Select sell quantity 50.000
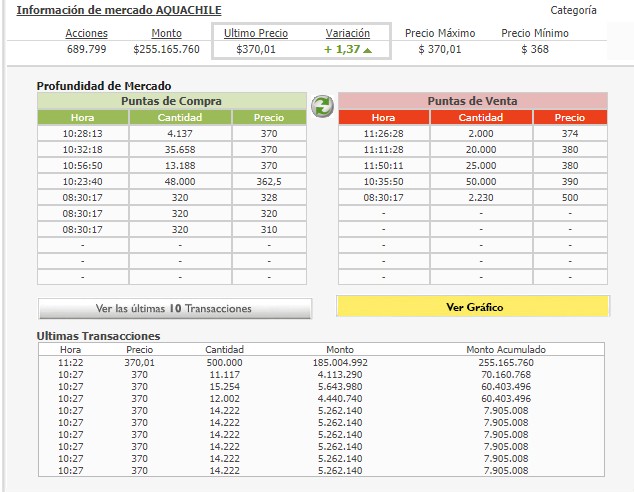Screen dimensions: 634x492 pyautogui.click(x=481, y=182)
